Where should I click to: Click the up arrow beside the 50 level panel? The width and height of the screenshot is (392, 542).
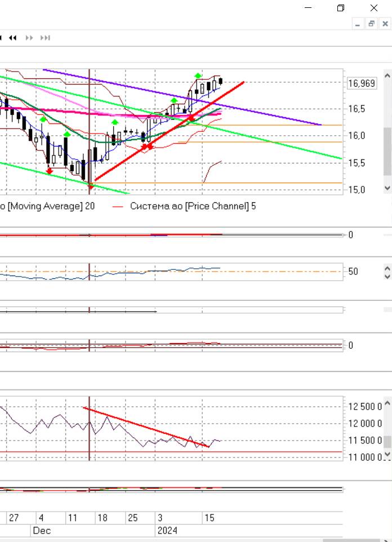[x=387, y=268]
